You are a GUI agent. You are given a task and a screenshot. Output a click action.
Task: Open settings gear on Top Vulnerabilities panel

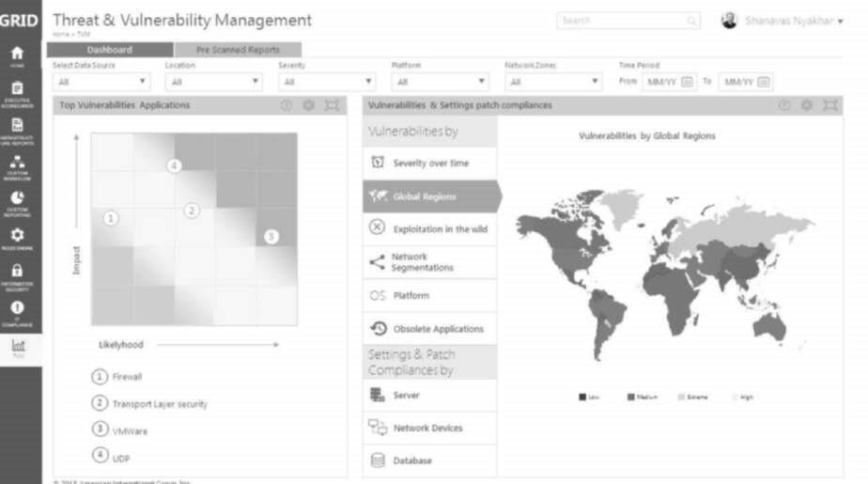click(x=308, y=105)
